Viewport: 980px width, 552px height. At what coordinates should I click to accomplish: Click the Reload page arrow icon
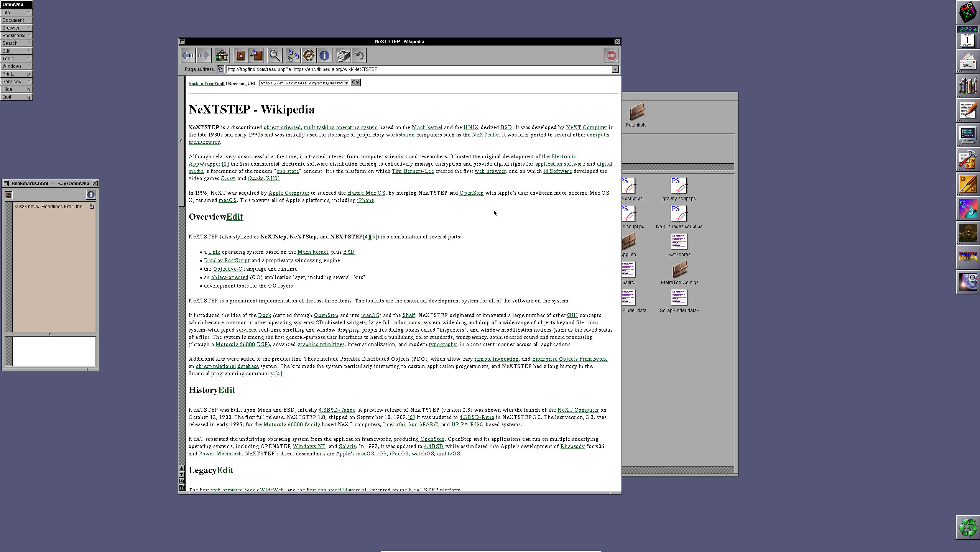[x=359, y=56]
